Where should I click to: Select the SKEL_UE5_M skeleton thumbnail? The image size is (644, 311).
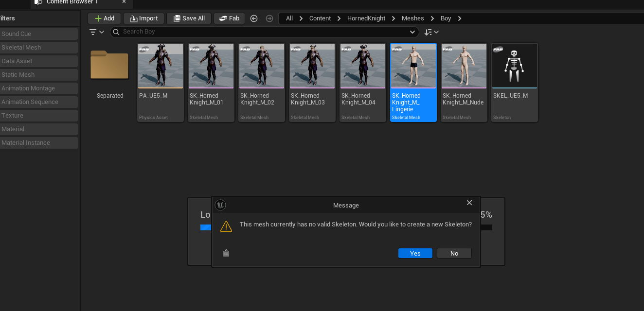515,66
